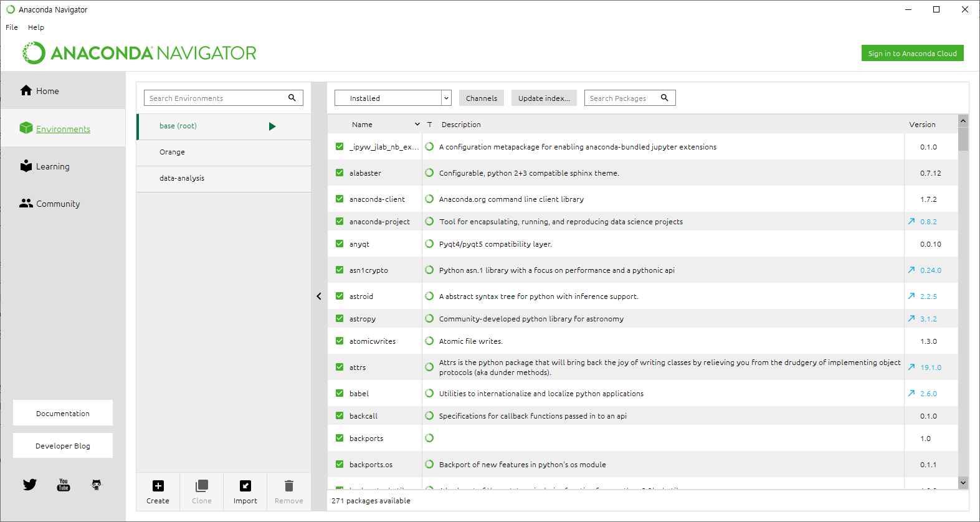Click upgrade arrow for babel 2.6.0
Image resolution: width=980 pixels, height=522 pixels.
coord(911,393)
